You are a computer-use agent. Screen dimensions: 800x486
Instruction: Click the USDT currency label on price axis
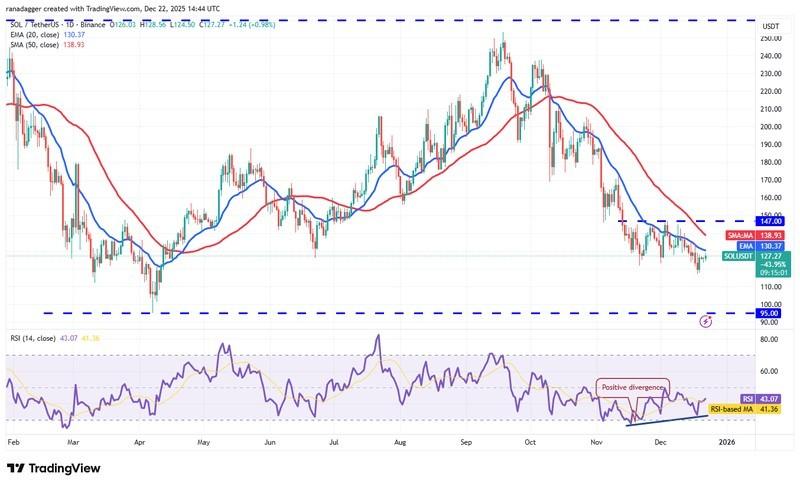pyautogui.click(x=771, y=26)
